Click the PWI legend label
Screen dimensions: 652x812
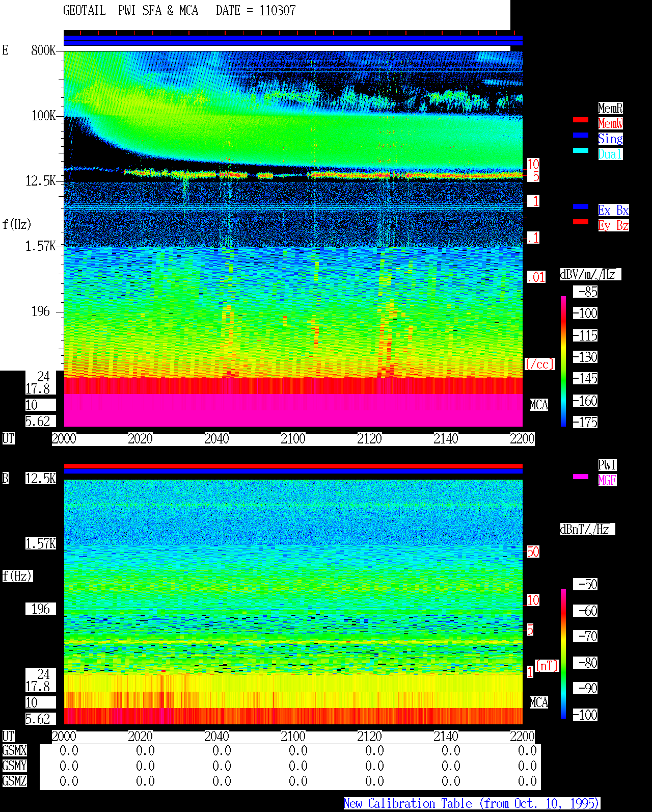click(x=607, y=465)
